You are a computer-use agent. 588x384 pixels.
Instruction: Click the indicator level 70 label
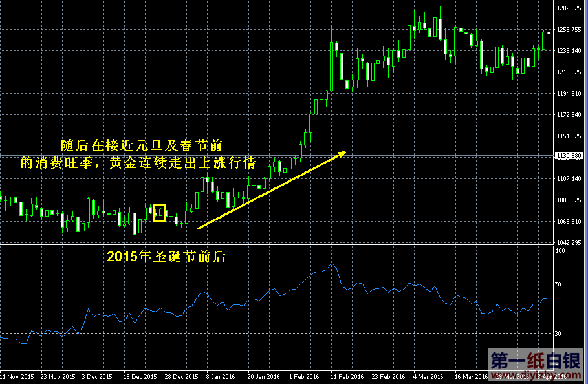click(x=559, y=284)
